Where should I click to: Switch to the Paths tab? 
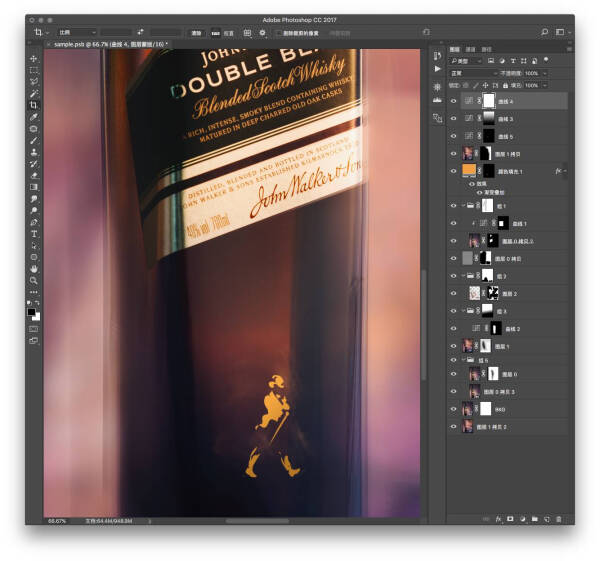(x=486, y=49)
